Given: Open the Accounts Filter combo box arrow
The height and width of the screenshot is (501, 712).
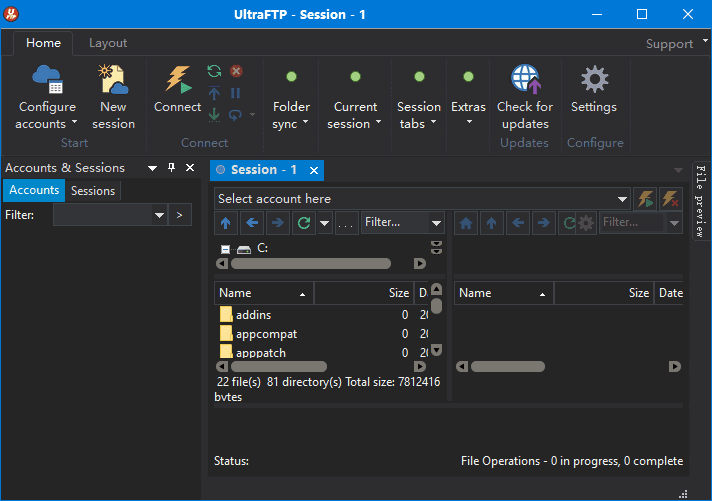Looking at the screenshot, I should (x=159, y=215).
